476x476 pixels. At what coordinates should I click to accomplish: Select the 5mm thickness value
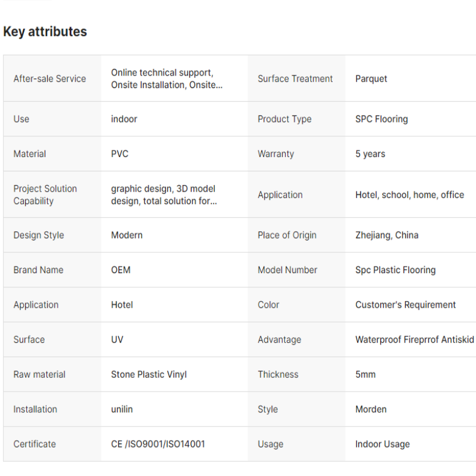[x=365, y=374]
